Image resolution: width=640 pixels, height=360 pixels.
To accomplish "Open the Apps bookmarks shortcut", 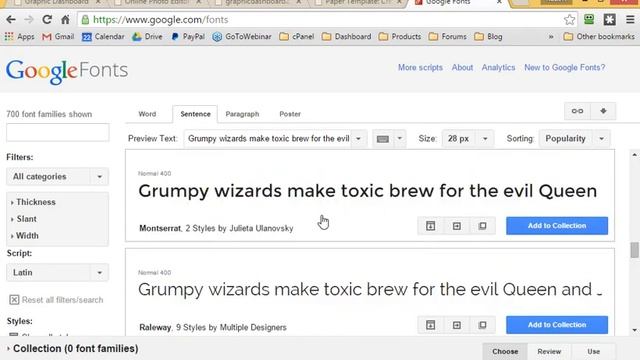I will point(19,37).
